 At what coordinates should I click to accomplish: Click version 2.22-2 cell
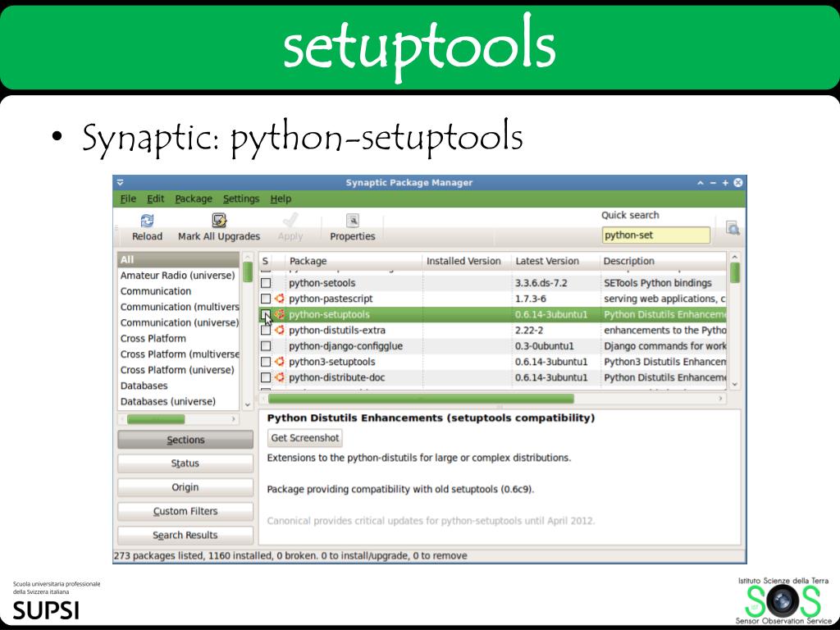tap(529, 330)
